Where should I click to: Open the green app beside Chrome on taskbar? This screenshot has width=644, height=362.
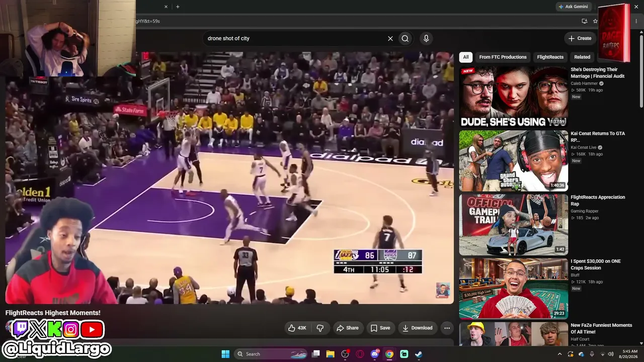(x=404, y=354)
